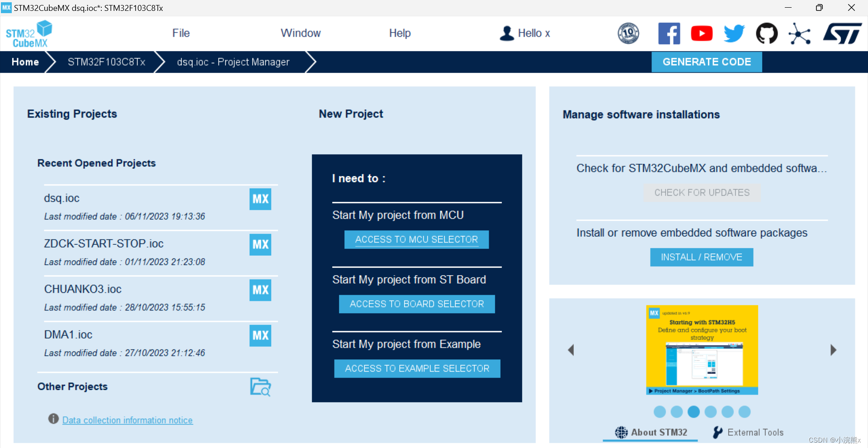The height and width of the screenshot is (448, 868).
Task: Click ACCESS TO BOARD SELECTOR button
Action: pos(417,304)
